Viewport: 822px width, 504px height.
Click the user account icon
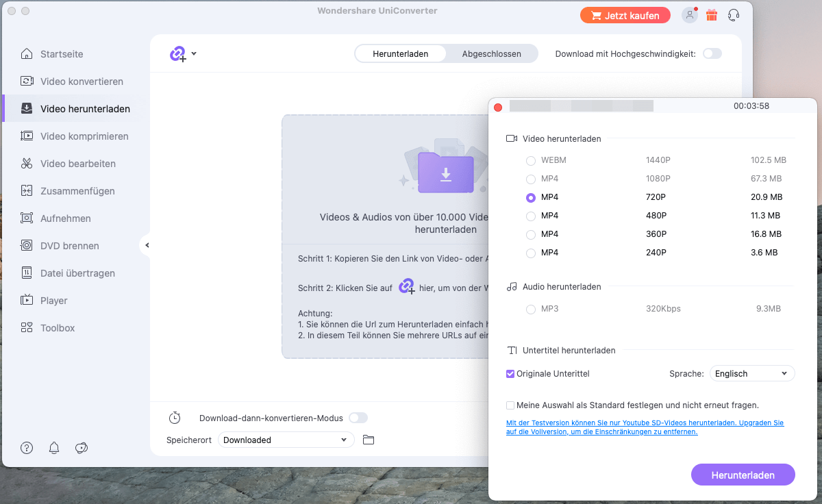point(690,15)
